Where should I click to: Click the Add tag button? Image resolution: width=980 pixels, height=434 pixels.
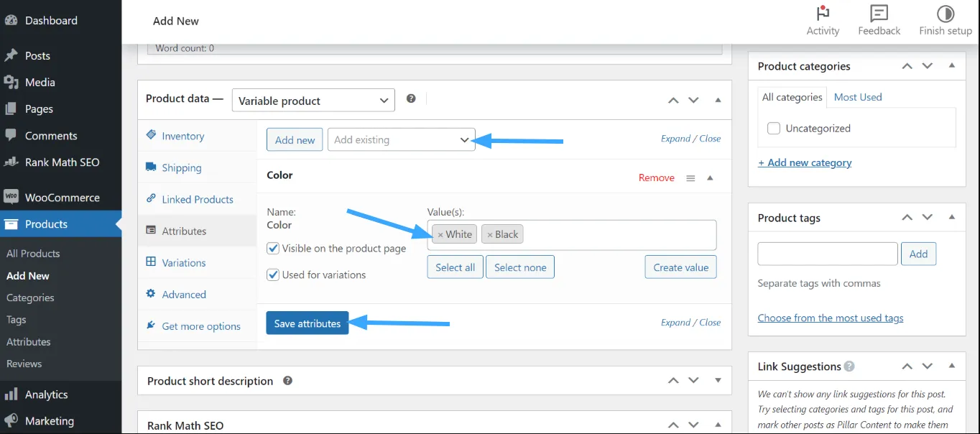coord(918,254)
